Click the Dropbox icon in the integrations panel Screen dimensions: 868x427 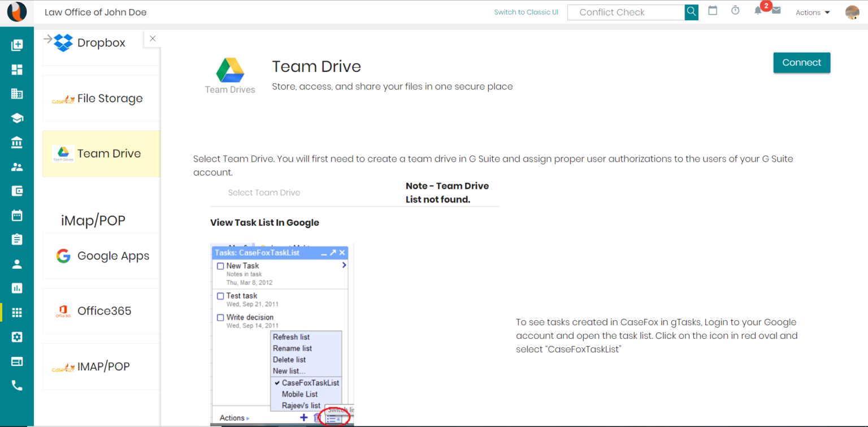pyautogui.click(x=63, y=42)
